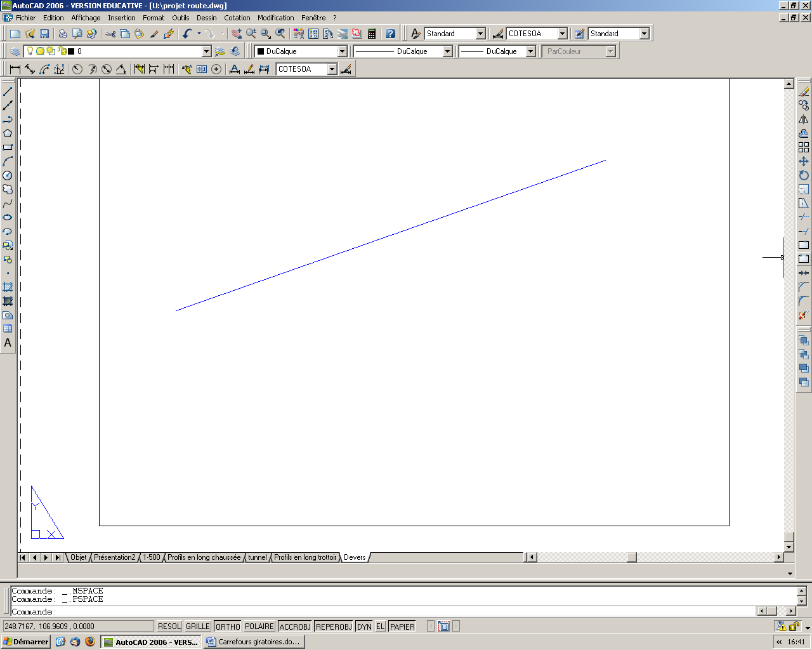Select the Rectangle draw tool
This screenshot has width=812, height=650.
tap(8, 147)
